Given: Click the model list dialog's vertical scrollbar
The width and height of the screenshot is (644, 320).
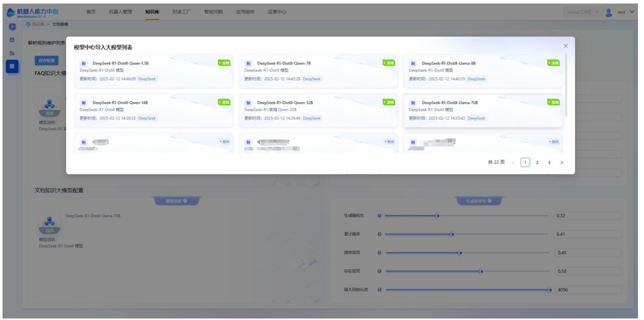Looking at the screenshot, I should pos(566,86).
